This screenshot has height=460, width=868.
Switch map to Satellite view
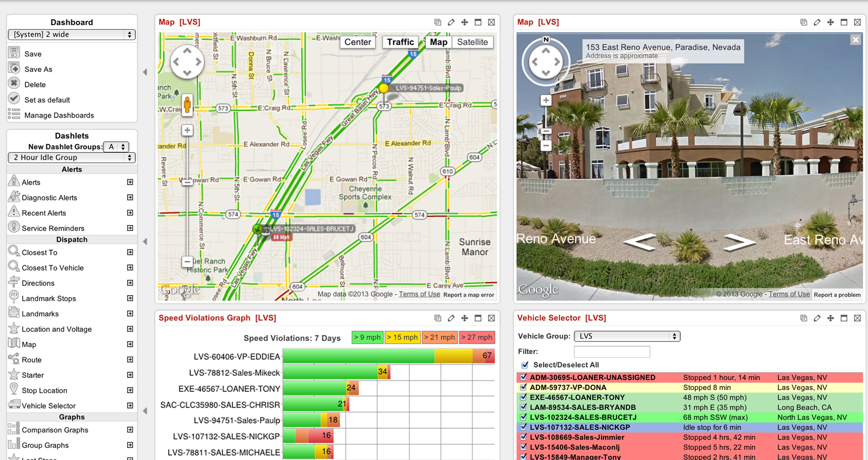click(472, 42)
